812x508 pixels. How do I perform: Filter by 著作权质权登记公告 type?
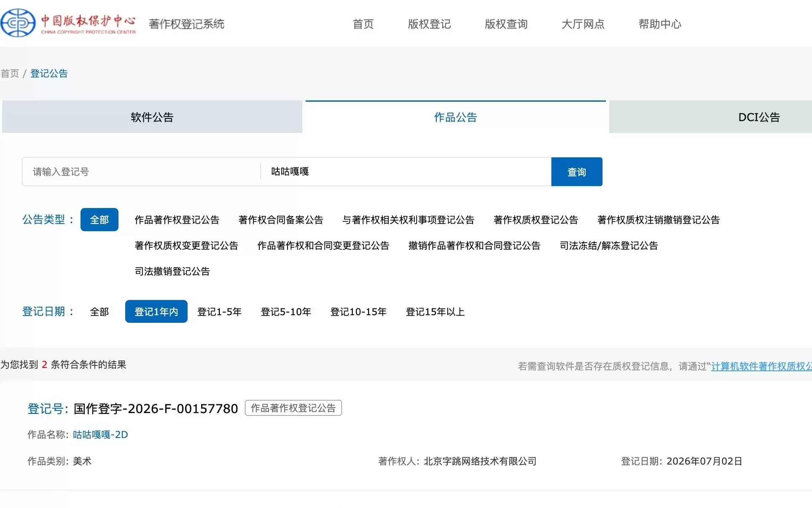pyautogui.click(x=536, y=220)
